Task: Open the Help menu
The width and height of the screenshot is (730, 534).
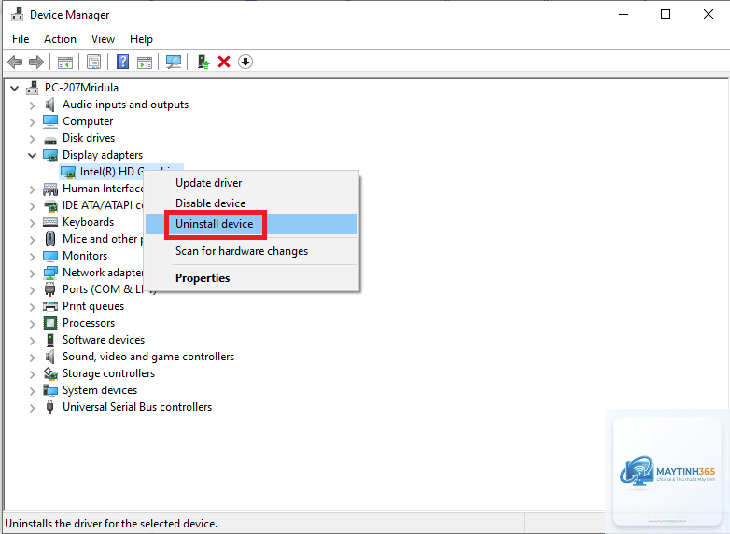Action: [141, 39]
